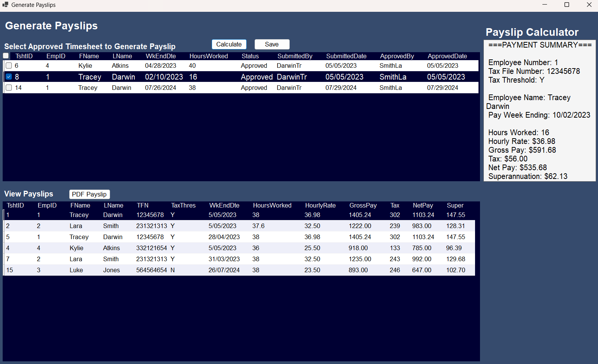Screen dimensions: 598x364
Task: Check the box for timesheet 14
Action: [x=9, y=88]
